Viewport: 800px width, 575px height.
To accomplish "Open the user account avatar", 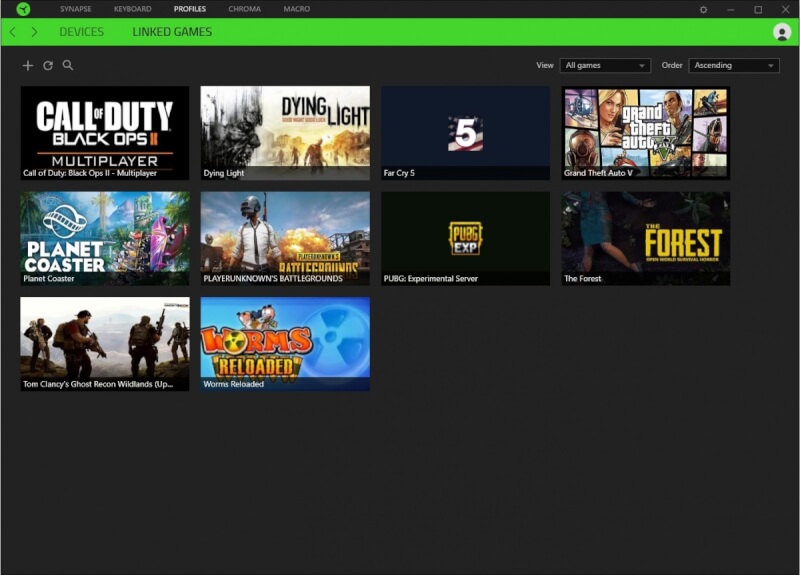I will 782,32.
